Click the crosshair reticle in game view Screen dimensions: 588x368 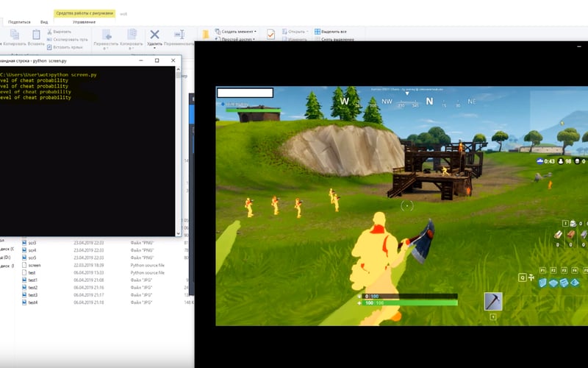tap(407, 205)
